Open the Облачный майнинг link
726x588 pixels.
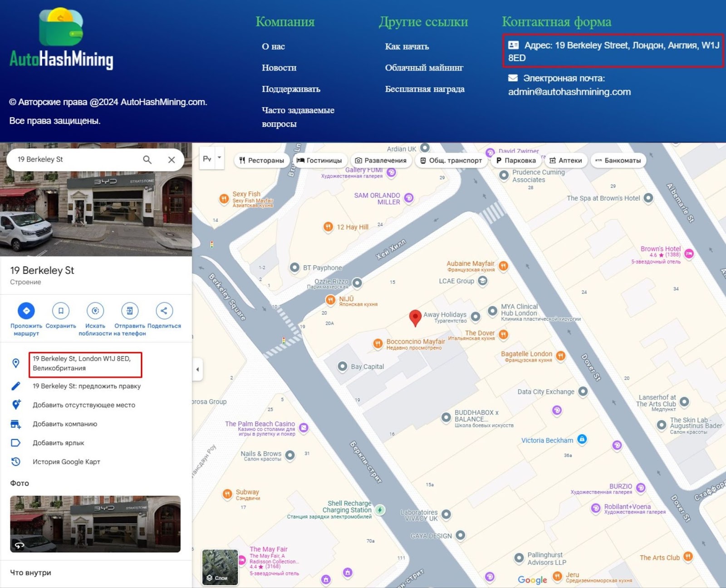coord(424,68)
